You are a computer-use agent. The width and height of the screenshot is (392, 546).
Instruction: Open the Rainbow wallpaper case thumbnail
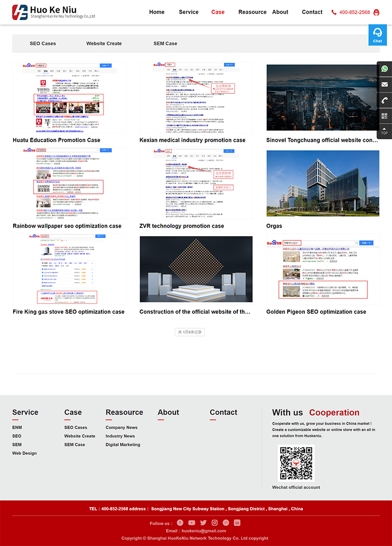coord(69,183)
